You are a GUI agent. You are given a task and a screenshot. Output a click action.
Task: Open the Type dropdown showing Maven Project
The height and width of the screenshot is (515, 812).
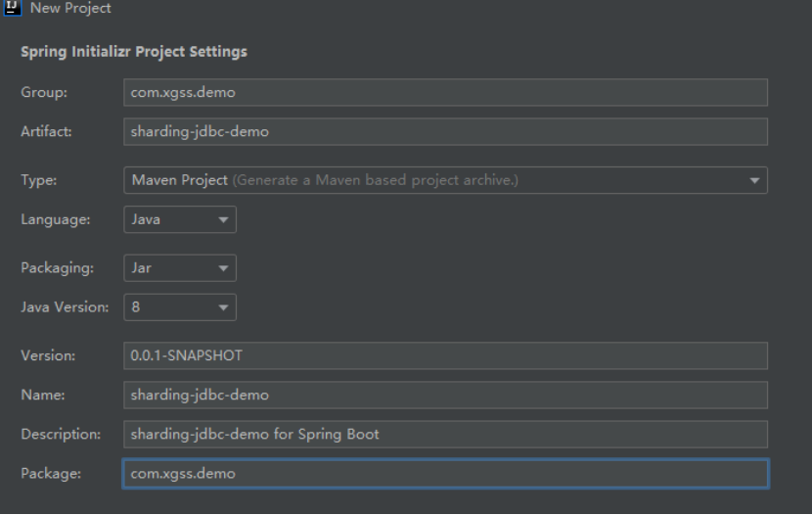[445, 180]
